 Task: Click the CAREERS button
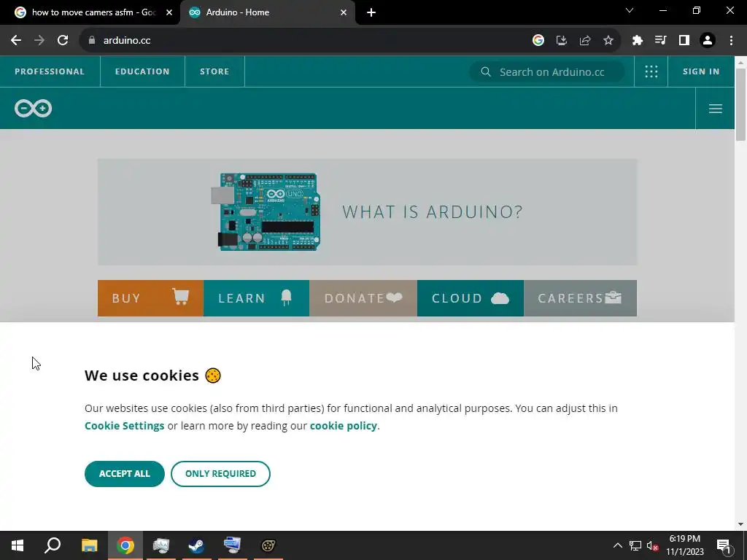[580, 298]
